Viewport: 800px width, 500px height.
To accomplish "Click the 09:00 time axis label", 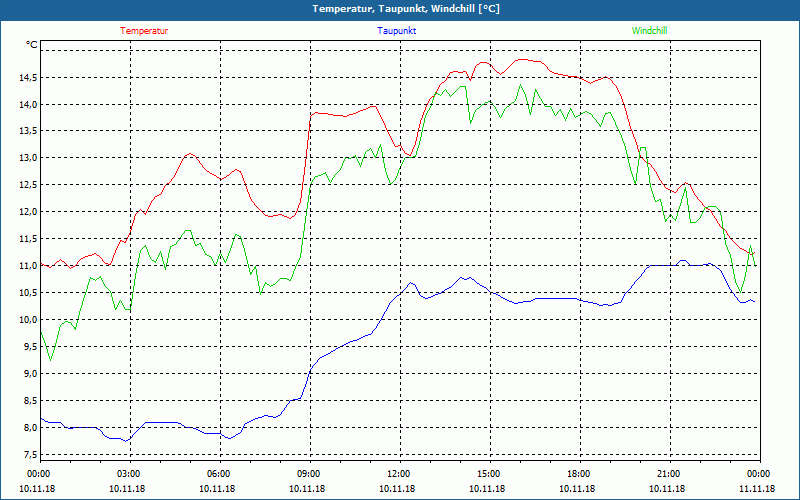I will pyautogui.click(x=308, y=474).
